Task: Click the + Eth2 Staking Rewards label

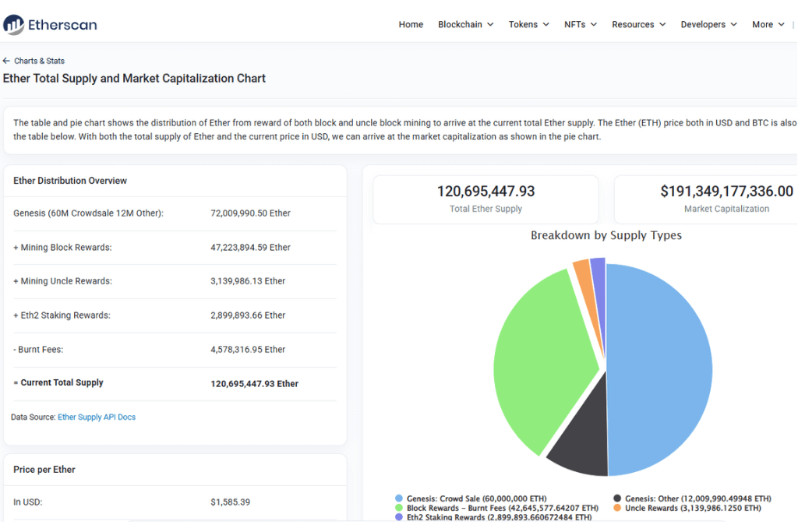Action: click(x=62, y=315)
